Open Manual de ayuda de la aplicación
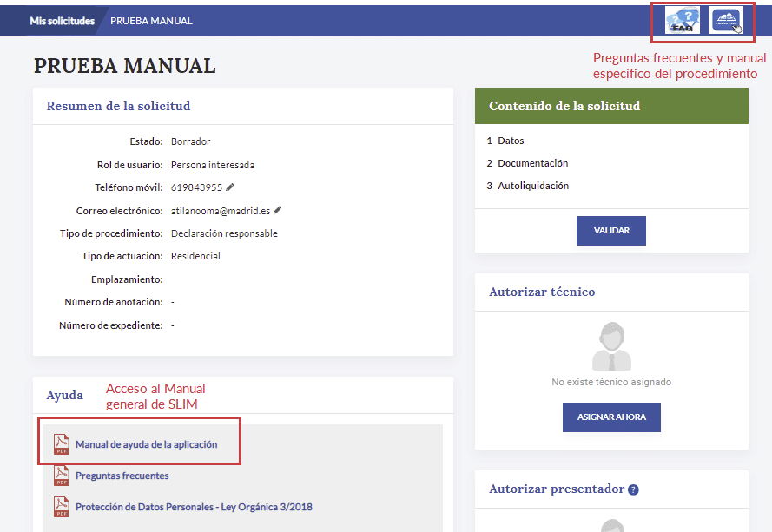This screenshot has width=772, height=532. click(146, 444)
